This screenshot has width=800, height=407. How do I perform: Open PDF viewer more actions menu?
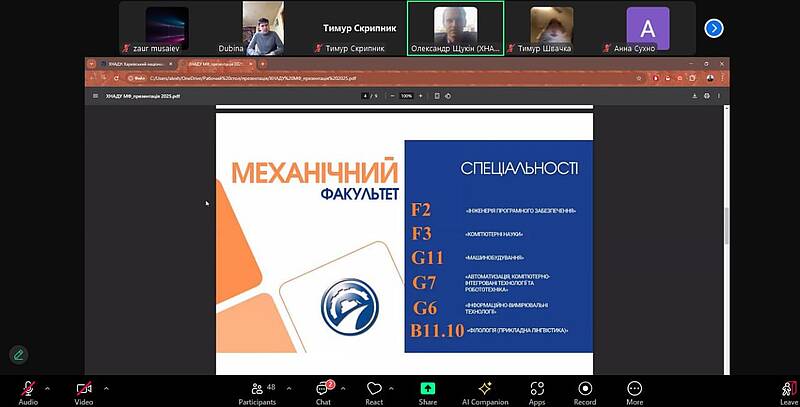point(719,96)
